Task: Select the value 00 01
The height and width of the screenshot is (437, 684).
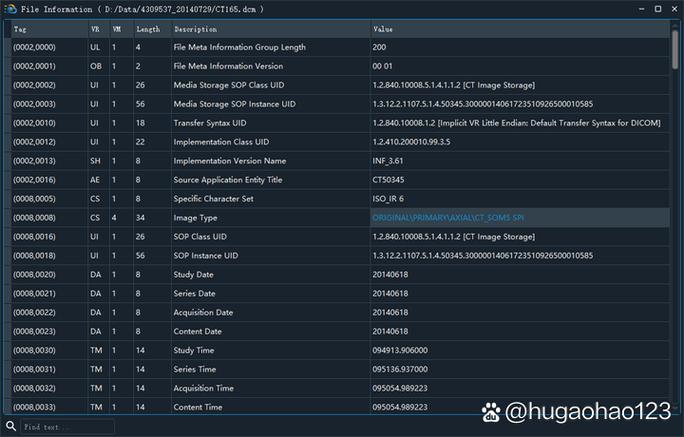Action: [x=382, y=66]
